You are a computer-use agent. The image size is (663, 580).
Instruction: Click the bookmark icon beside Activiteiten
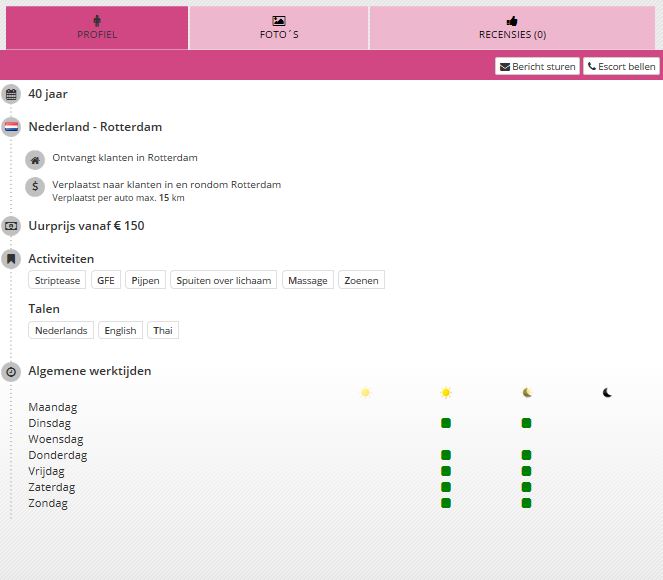click(x=11, y=259)
